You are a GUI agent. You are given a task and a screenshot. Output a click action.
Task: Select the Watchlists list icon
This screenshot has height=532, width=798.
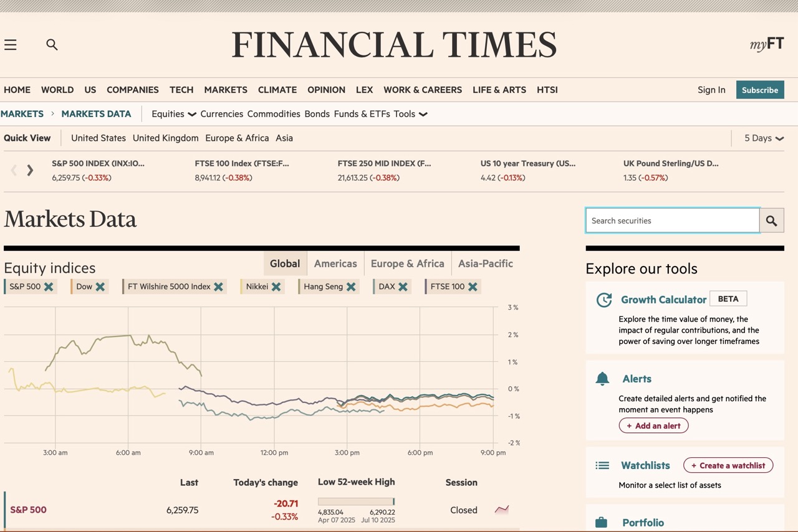tap(602, 465)
